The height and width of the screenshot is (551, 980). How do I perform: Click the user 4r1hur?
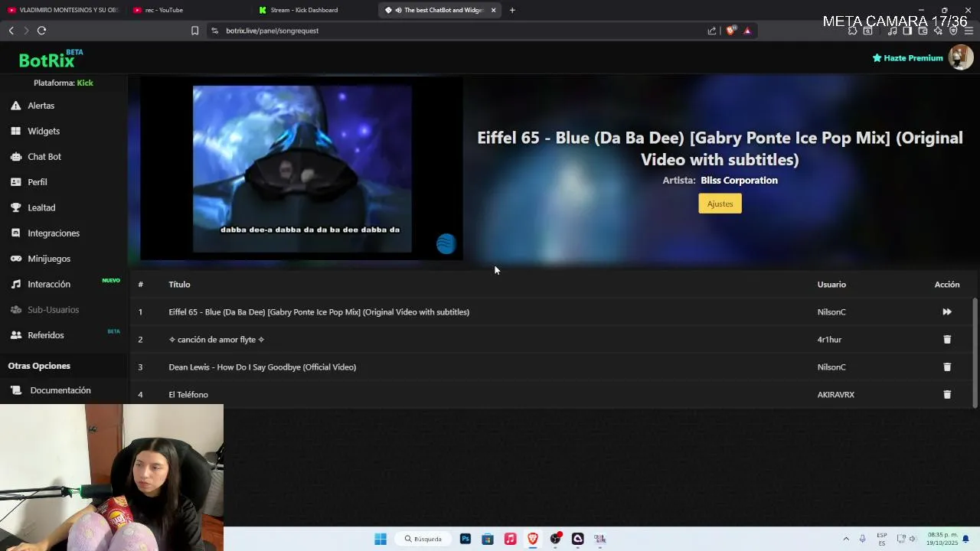click(829, 340)
